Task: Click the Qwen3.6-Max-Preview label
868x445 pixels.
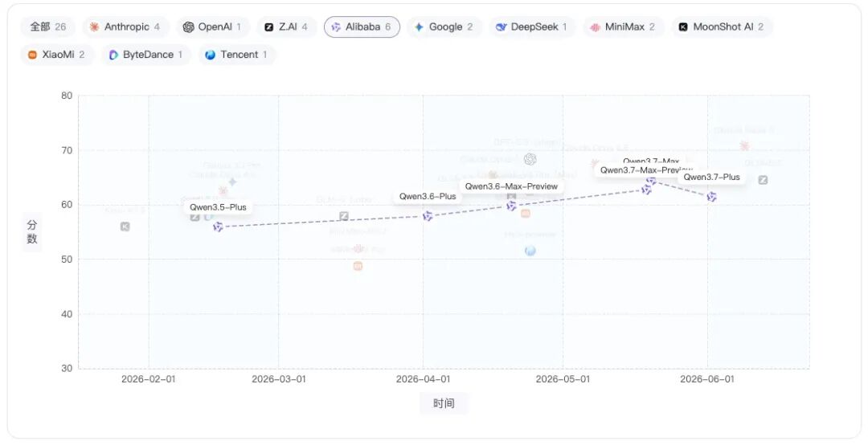Action: [x=511, y=186]
